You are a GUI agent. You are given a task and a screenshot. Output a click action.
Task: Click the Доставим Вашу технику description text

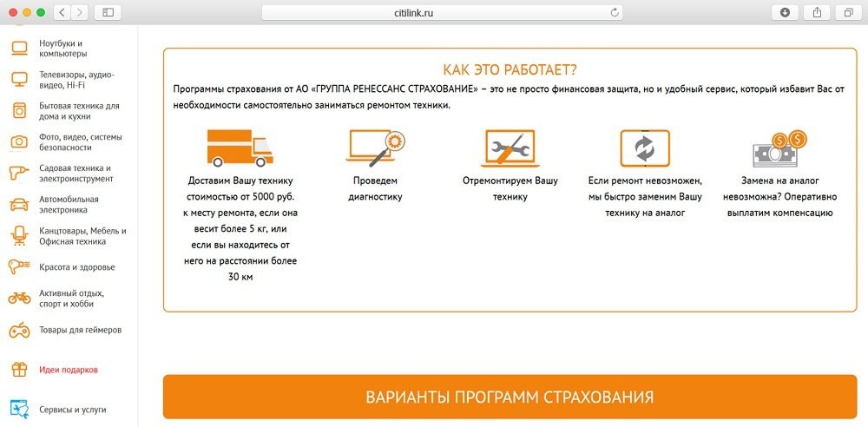click(x=240, y=229)
